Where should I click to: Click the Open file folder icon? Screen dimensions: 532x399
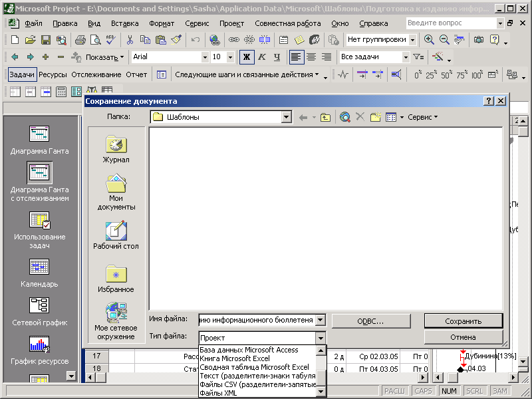(x=30, y=40)
